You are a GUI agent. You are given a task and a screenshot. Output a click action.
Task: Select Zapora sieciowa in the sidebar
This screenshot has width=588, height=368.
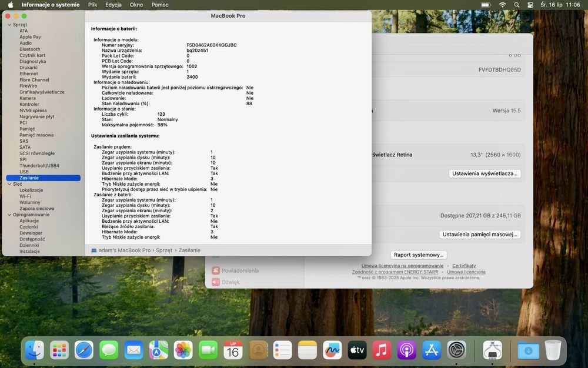(x=36, y=209)
